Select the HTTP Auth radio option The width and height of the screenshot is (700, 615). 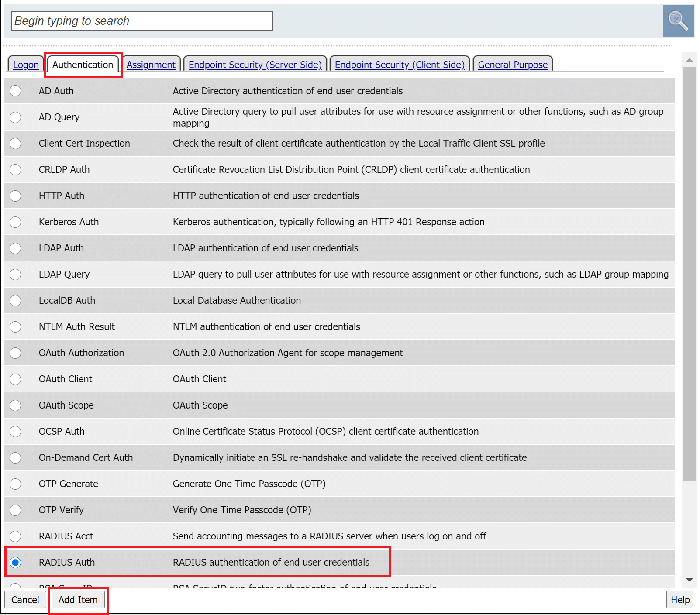pos(15,196)
